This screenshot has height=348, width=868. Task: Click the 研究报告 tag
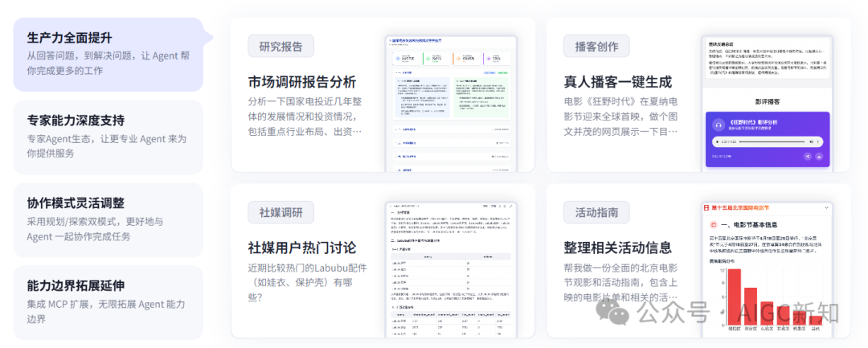click(x=281, y=46)
